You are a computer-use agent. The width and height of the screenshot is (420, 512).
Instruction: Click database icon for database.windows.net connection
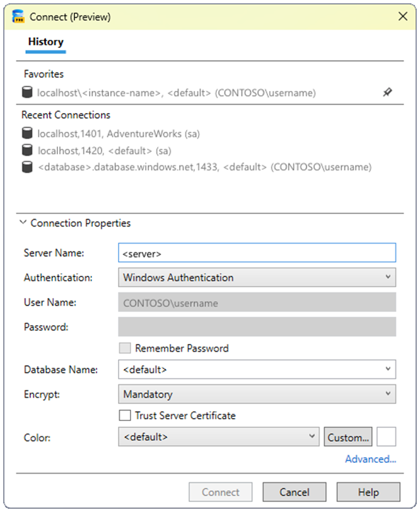pos(27,167)
